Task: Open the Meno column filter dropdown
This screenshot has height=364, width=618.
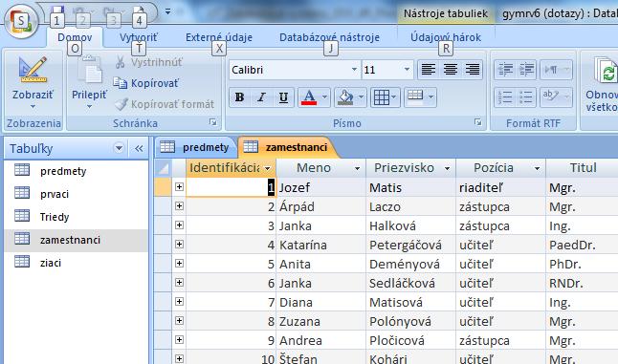Action: [357, 168]
